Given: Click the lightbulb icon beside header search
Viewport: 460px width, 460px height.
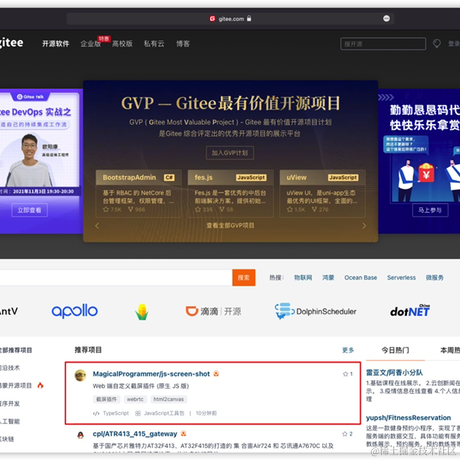Looking at the screenshot, I should point(437,44).
